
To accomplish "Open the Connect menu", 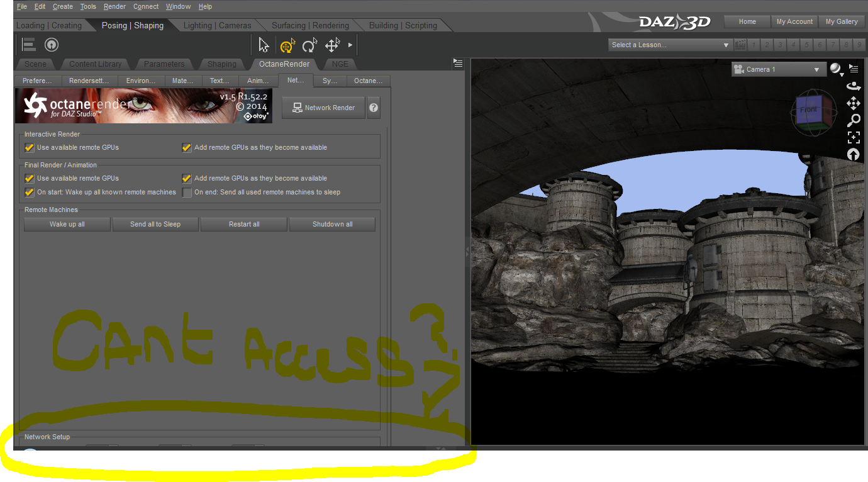I will click(146, 6).
